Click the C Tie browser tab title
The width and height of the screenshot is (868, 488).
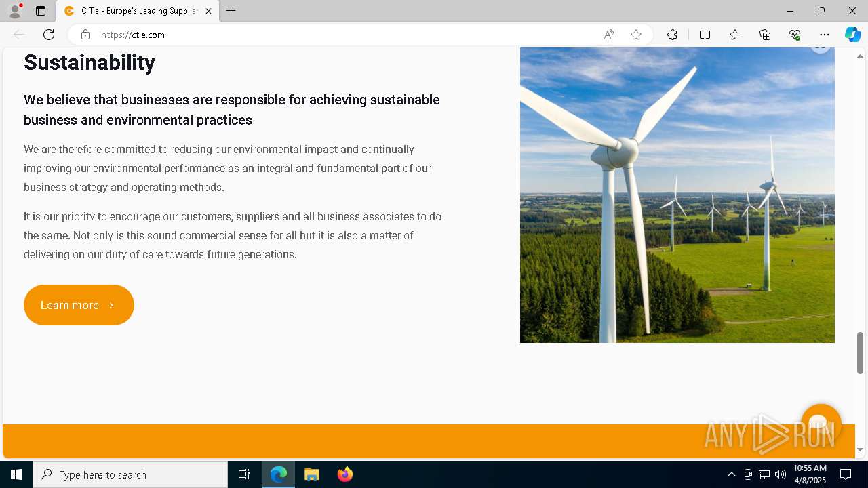[140, 11]
